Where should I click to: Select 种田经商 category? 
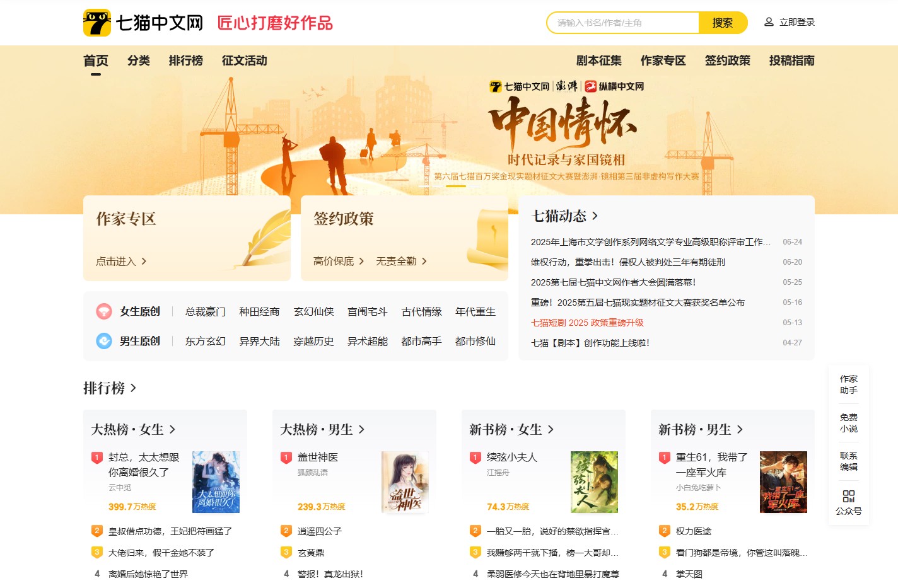259,311
